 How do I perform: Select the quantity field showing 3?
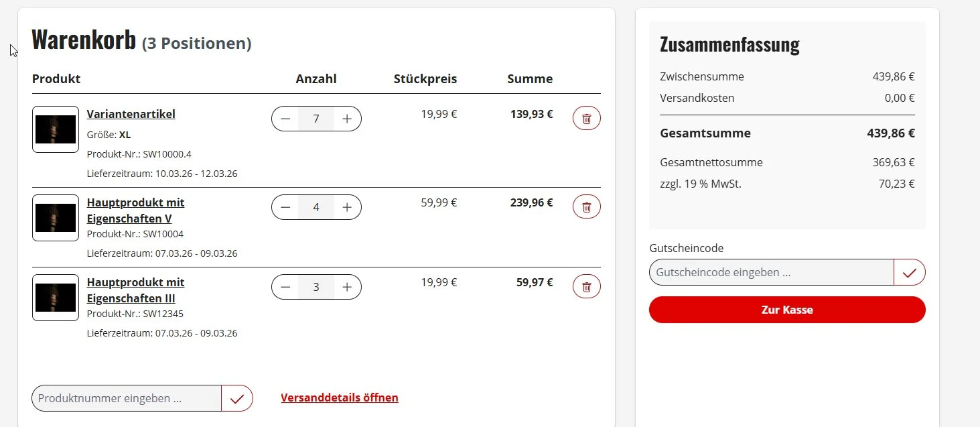(x=316, y=286)
